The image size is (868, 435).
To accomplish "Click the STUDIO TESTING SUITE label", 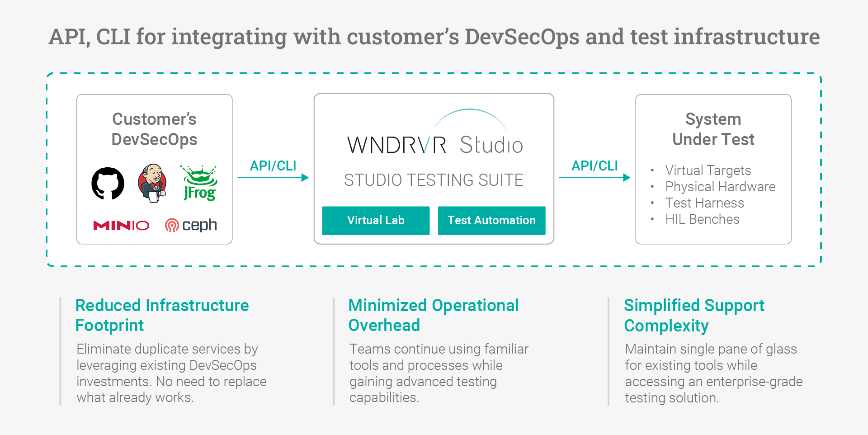I will [x=433, y=180].
